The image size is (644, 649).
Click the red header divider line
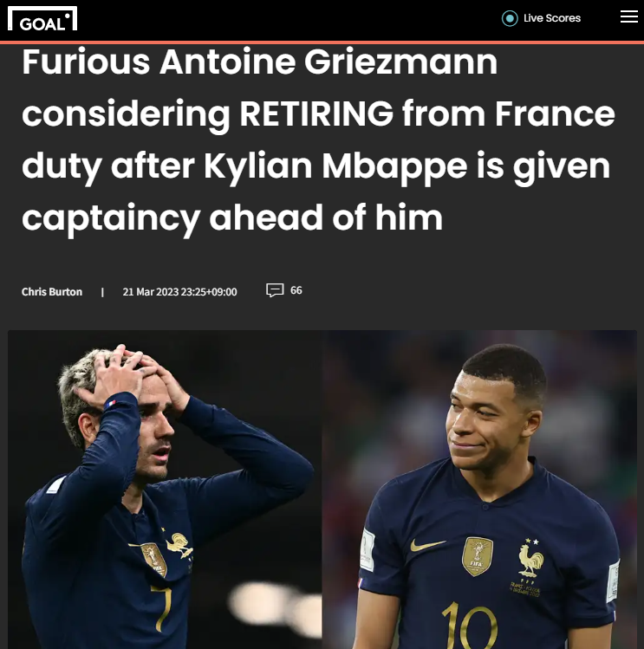coord(322,42)
